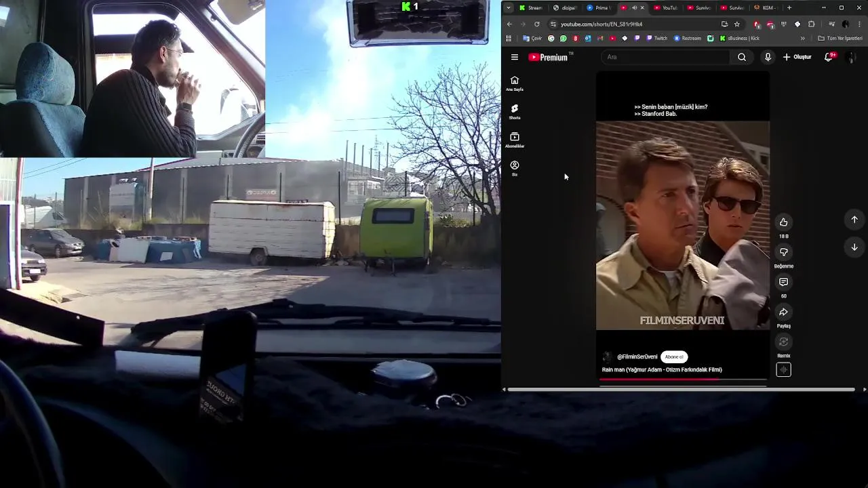868x488 pixels.
Task: Click the YouTube search magnifier button
Action: pos(742,57)
